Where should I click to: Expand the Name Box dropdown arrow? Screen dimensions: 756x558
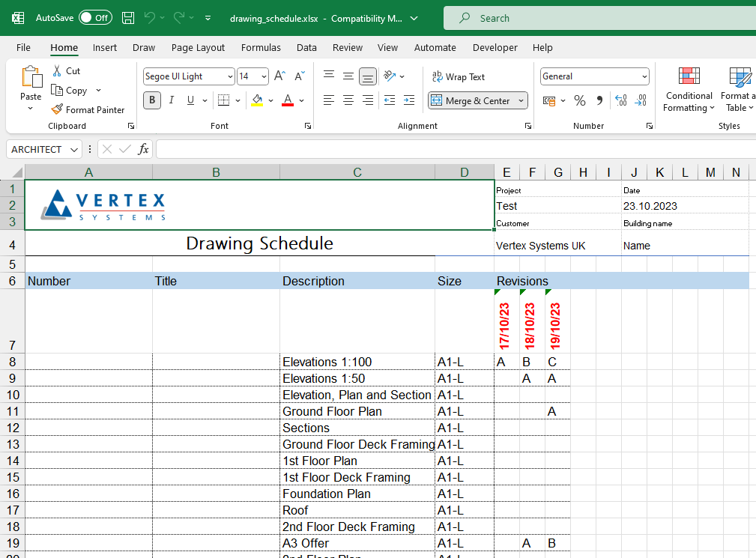73,150
